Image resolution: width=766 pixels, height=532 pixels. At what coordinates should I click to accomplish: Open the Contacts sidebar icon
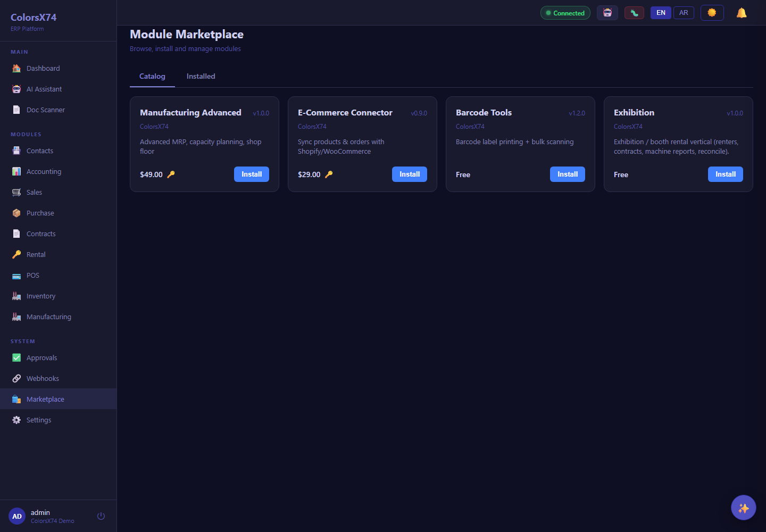[x=16, y=151]
